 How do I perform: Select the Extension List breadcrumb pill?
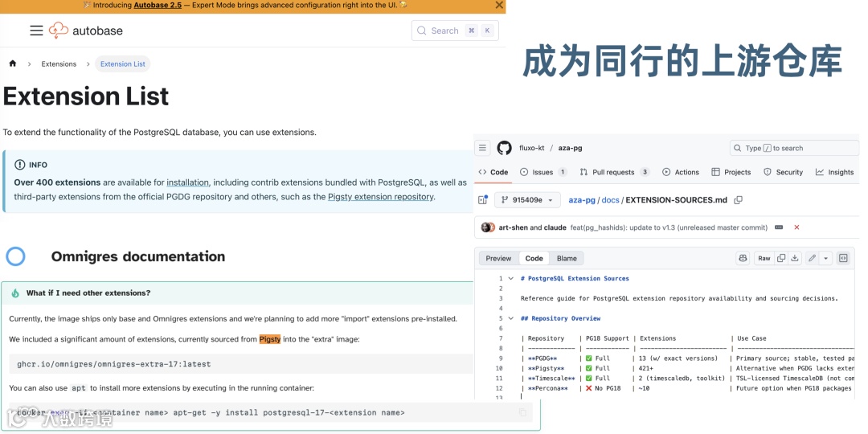(123, 63)
